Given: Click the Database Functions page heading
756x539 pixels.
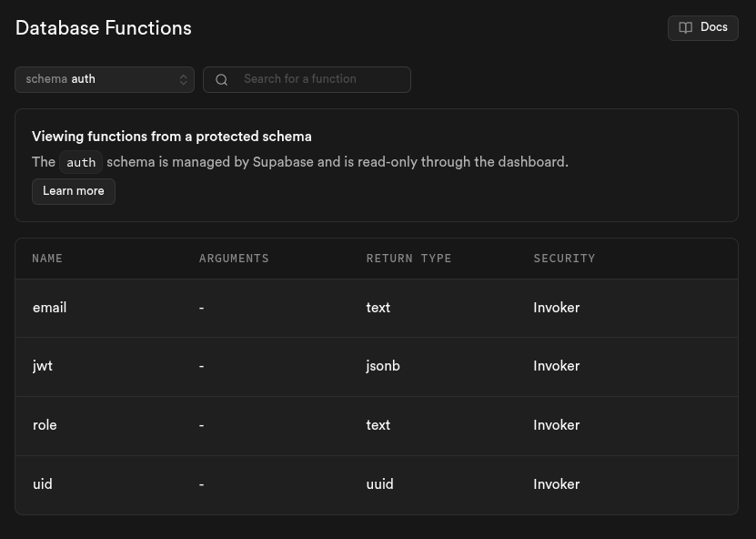Looking at the screenshot, I should pos(104,28).
